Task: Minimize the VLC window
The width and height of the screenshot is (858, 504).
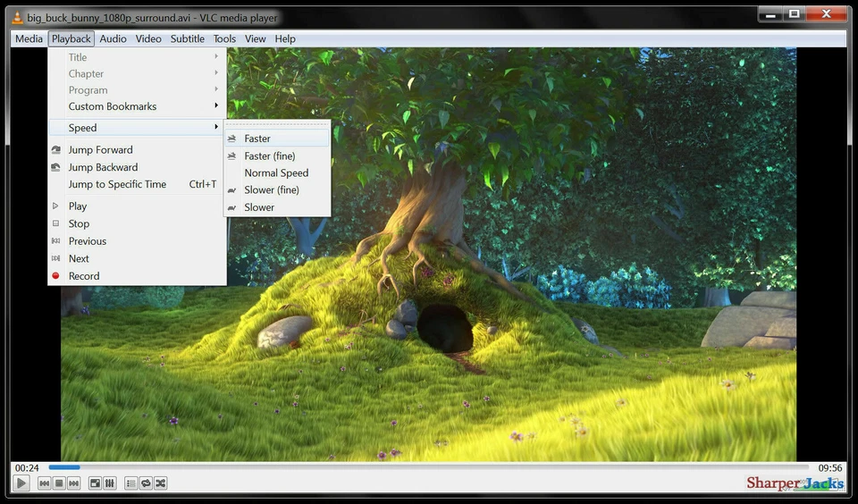Action: pyautogui.click(x=770, y=14)
